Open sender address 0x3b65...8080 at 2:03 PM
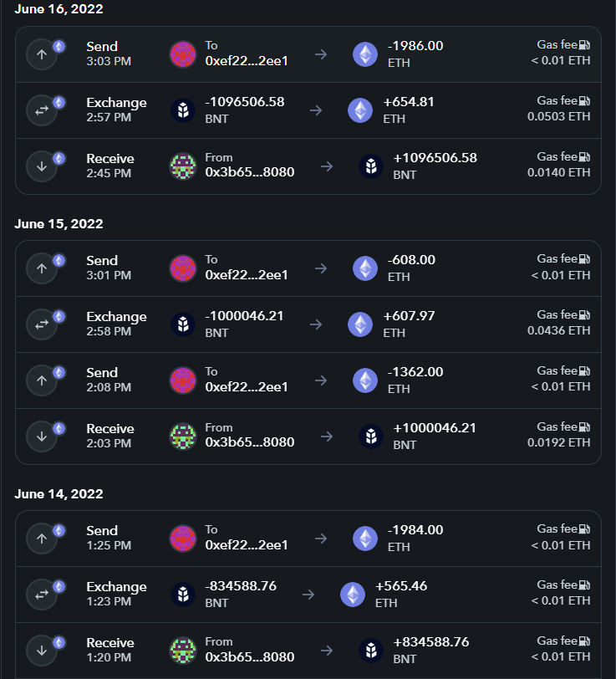 click(x=250, y=442)
